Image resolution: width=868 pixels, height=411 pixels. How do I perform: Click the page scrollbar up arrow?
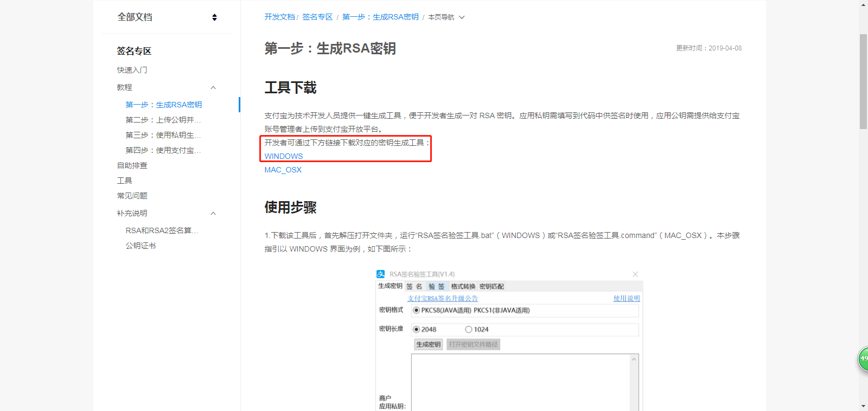863,4
